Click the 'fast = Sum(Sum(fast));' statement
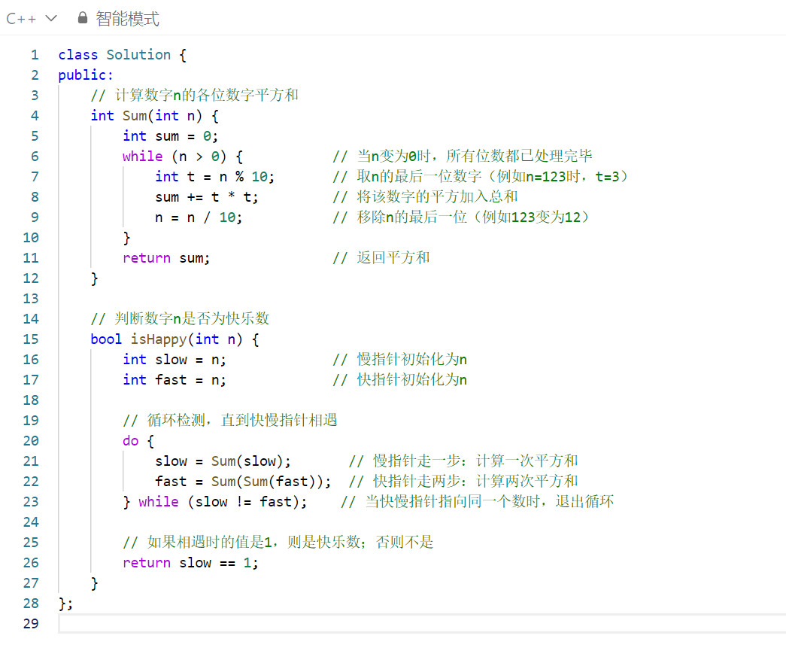 tap(243, 482)
